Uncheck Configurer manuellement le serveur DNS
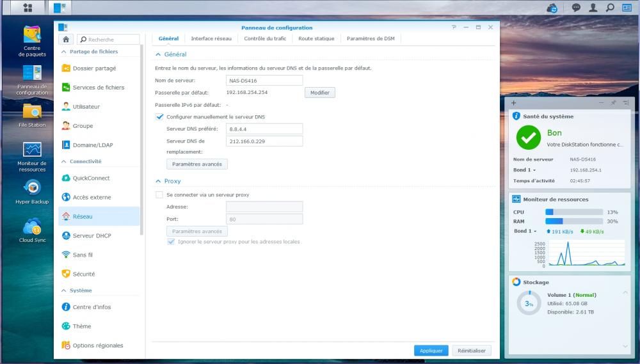The width and height of the screenshot is (640, 364). point(160,117)
